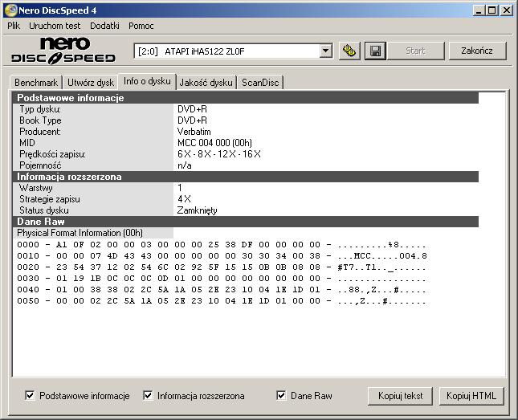
Task: Expand the drive selection dropdown arrow
Action: coord(326,51)
